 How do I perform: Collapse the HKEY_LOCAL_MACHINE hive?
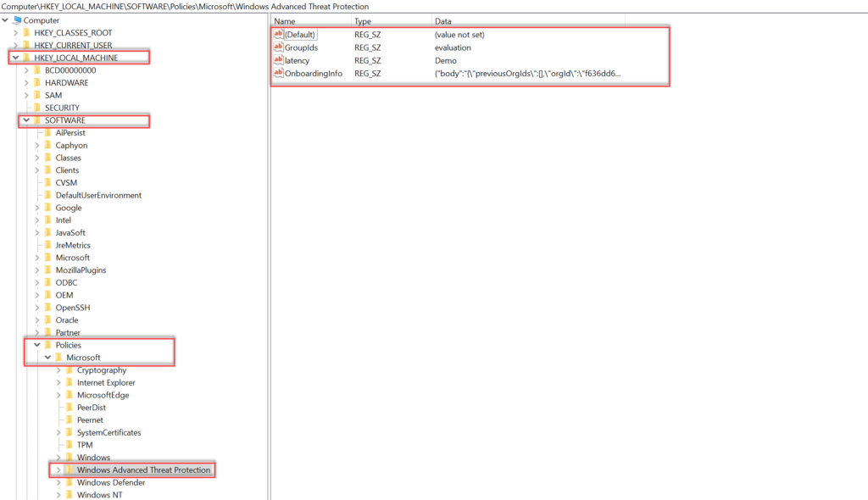coord(15,58)
